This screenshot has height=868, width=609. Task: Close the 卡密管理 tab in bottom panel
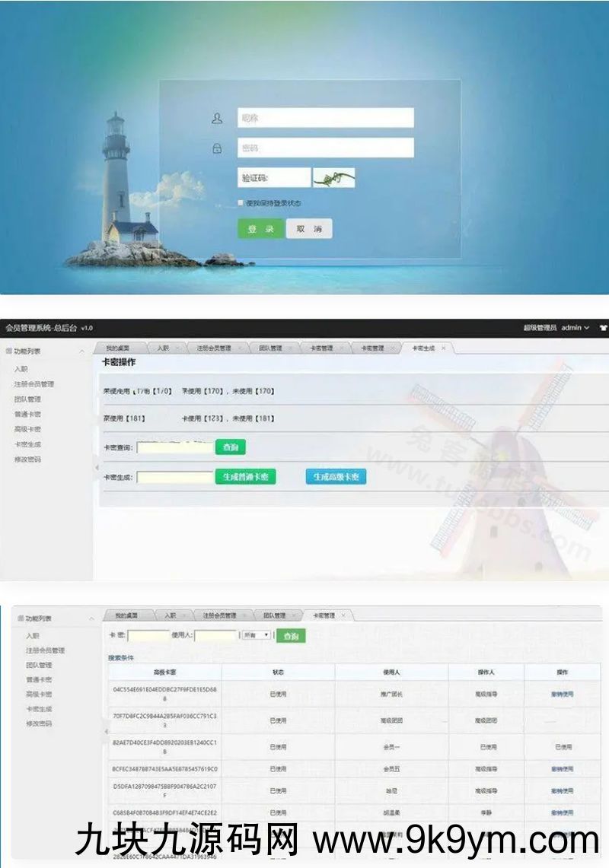click(x=343, y=615)
